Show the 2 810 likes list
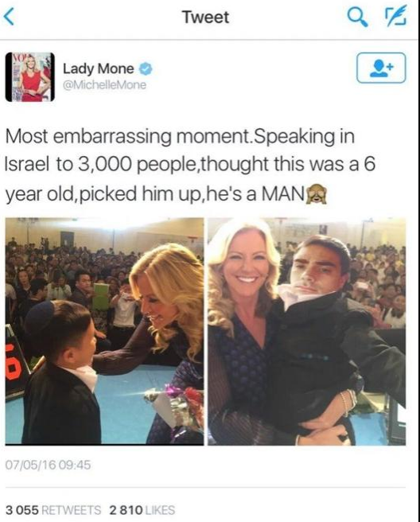This screenshot has height=522, width=420. tap(142, 510)
